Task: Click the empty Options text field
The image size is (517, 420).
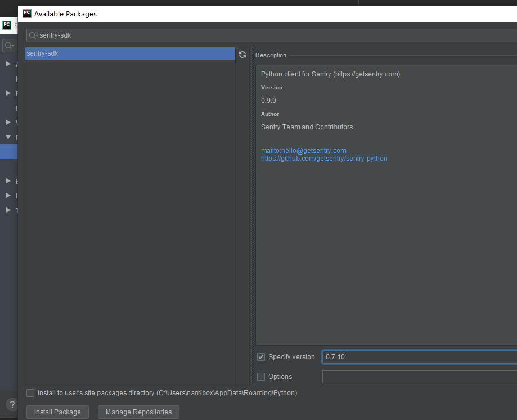Action: click(x=420, y=377)
